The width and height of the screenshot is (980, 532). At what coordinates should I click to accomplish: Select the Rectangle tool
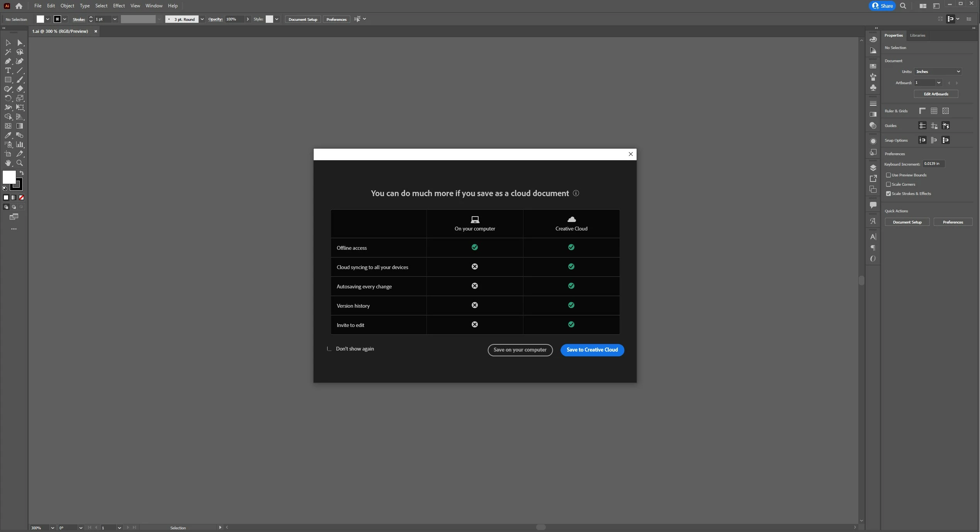pyautogui.click(x=8, y=80)
